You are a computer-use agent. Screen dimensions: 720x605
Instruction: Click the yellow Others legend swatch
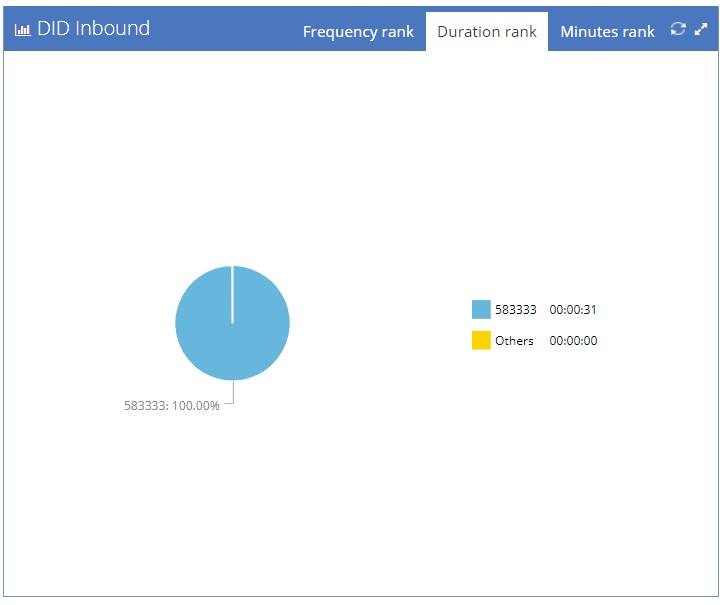[x=481, y=340]
